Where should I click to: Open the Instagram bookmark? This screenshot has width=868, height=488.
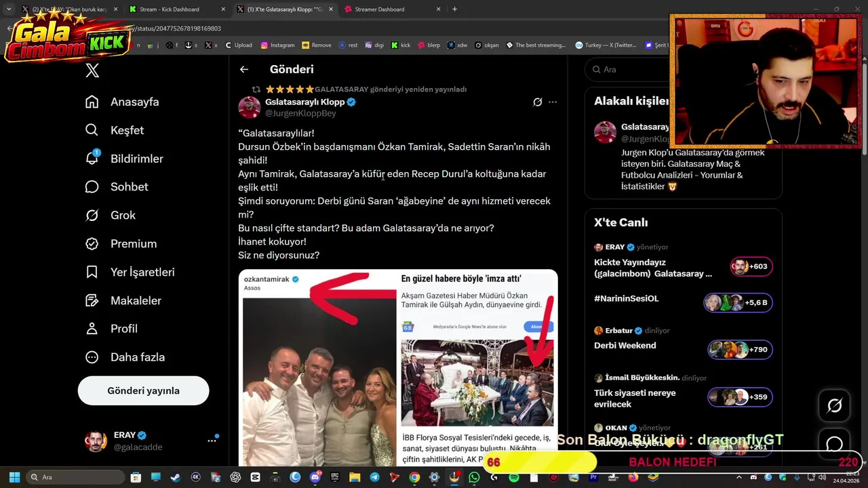[x=277, y=45]
